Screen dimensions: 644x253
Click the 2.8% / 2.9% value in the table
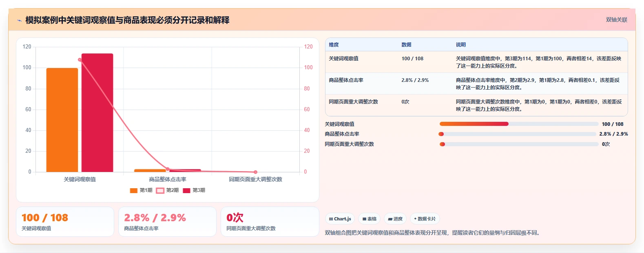point(415,80)
